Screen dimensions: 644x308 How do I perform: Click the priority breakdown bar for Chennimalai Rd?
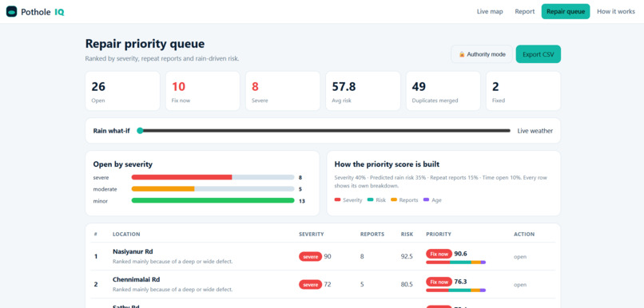[x=456, y=290]
